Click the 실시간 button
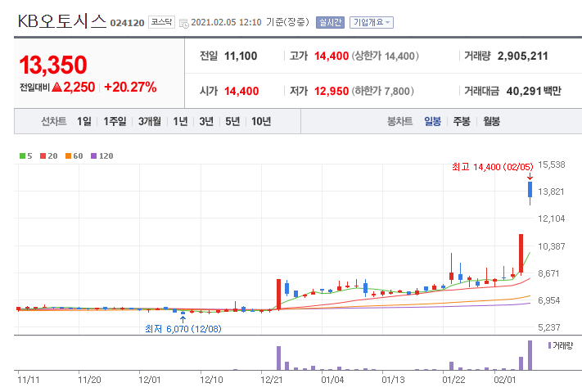The width and height of the screenshot is (582, 392). coord(330,23)
